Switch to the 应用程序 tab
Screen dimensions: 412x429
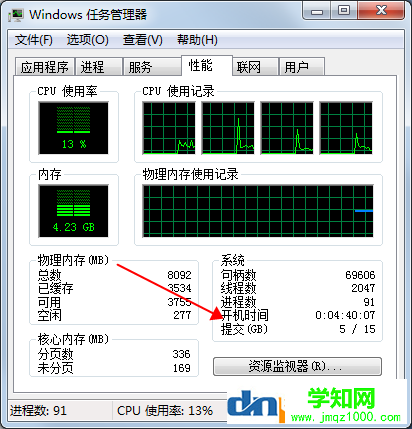pyautogui.click(x=45, y=67)
